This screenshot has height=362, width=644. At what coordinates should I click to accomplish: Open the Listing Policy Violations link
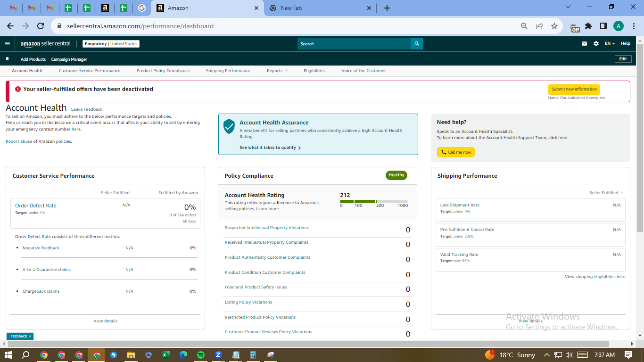point(248,302)
